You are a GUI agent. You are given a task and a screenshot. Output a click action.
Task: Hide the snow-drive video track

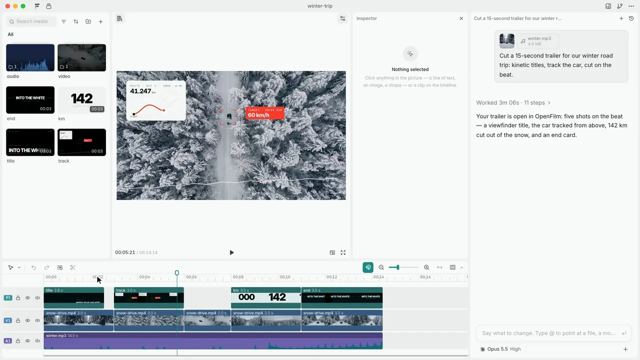tap(28, 320)
